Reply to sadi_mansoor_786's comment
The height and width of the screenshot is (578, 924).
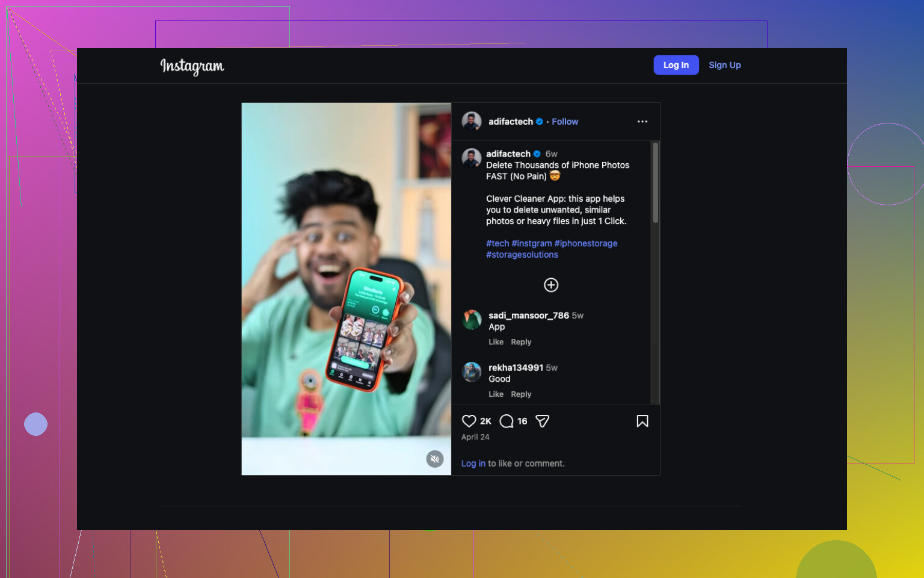point(521,342)
